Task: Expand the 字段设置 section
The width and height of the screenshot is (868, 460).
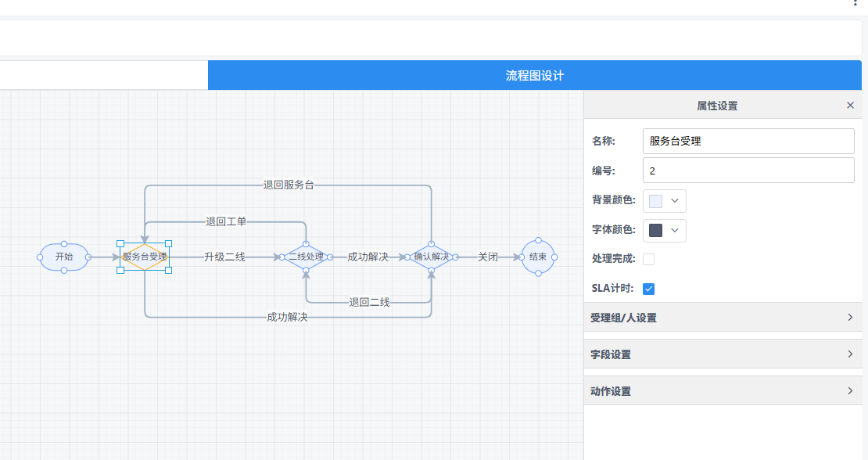Action: point(723,354)
